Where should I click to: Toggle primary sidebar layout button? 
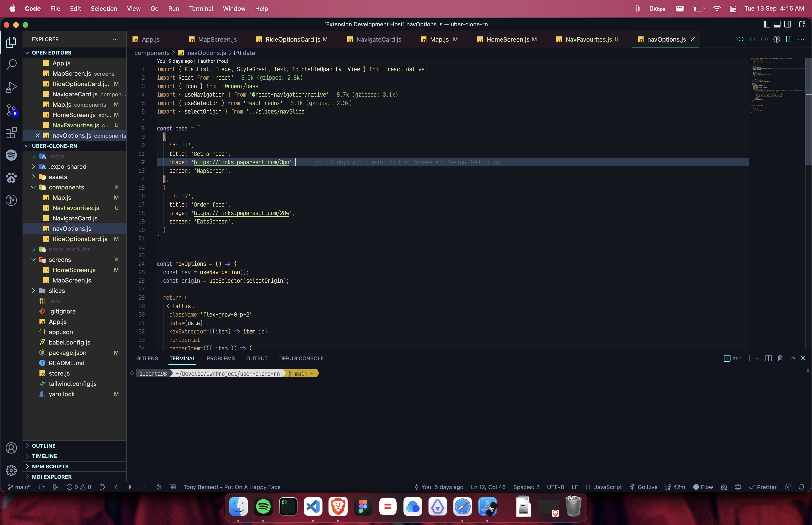(766, 24)
